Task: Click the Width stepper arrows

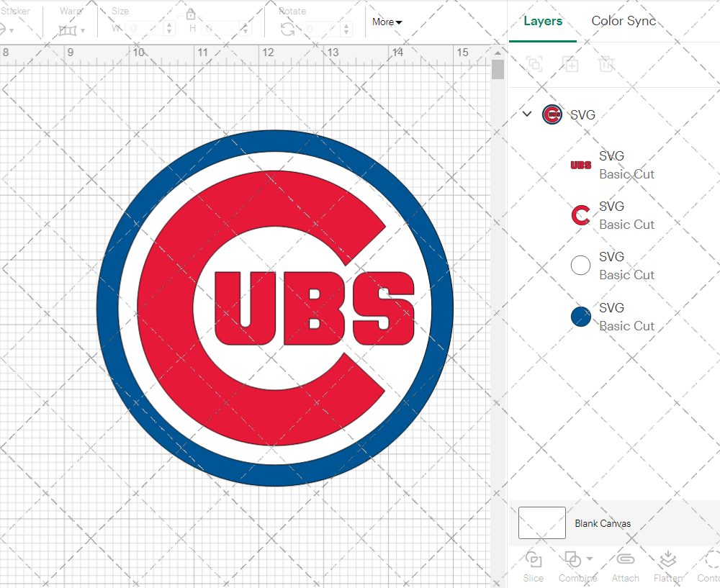Action: (x=169, y=29)
